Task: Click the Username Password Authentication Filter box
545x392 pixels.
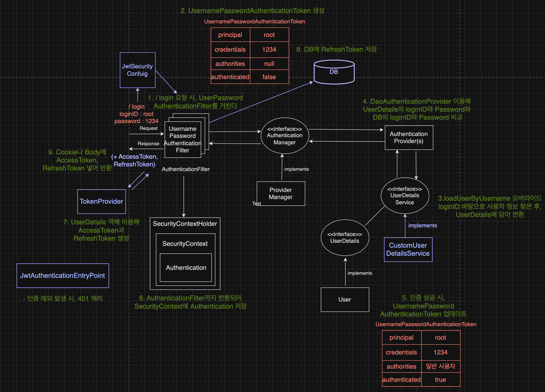Action: (183, 139)
